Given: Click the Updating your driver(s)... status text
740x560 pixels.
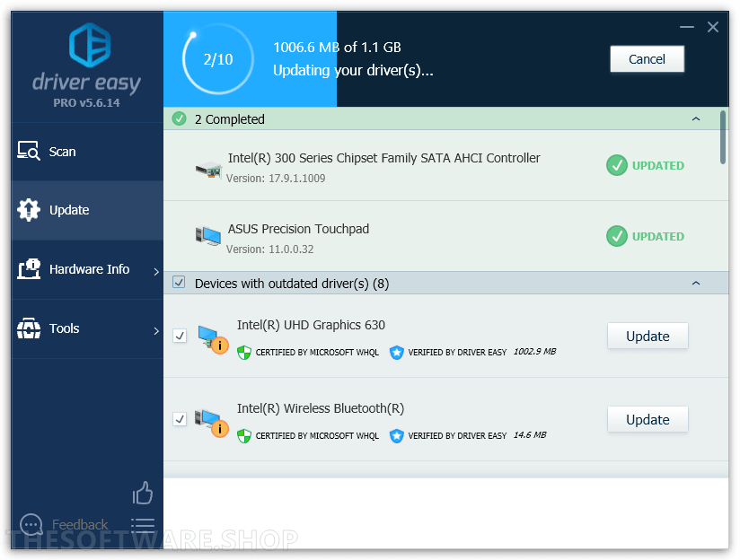Looking at the screenshot, I should pos(353,70).
